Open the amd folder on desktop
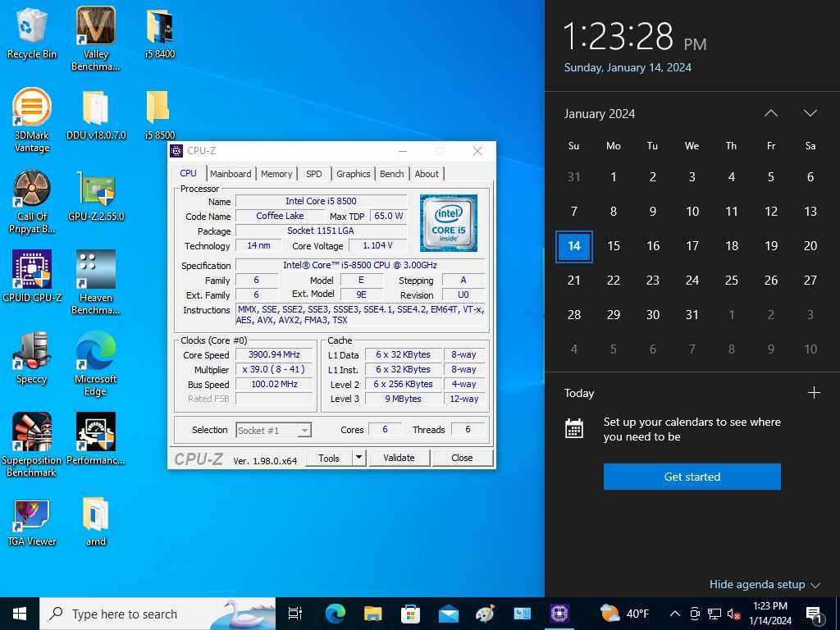 coord(95,522)
